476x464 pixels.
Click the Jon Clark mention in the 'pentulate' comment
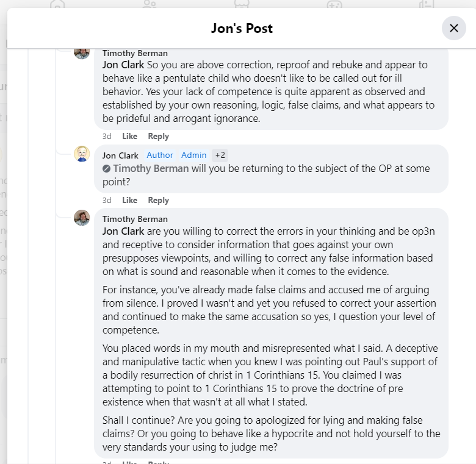[123, 65]
